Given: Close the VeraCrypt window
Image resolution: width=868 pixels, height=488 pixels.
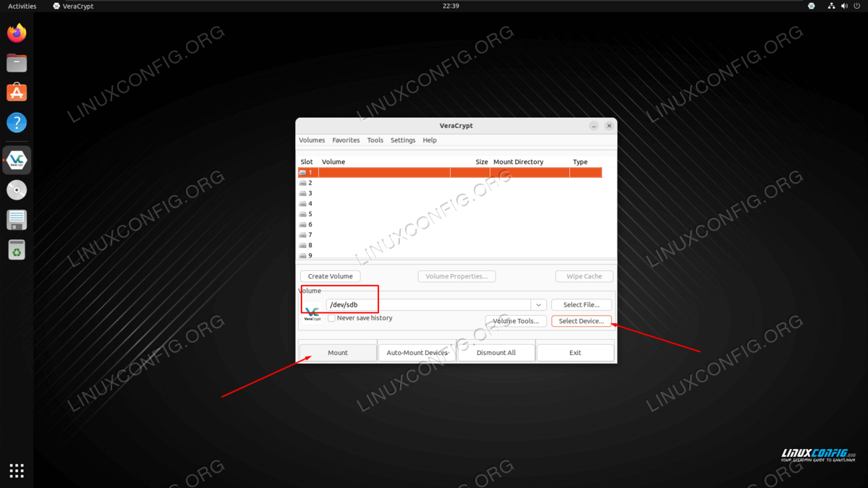Looking at the screenshot, I should 609,126.
